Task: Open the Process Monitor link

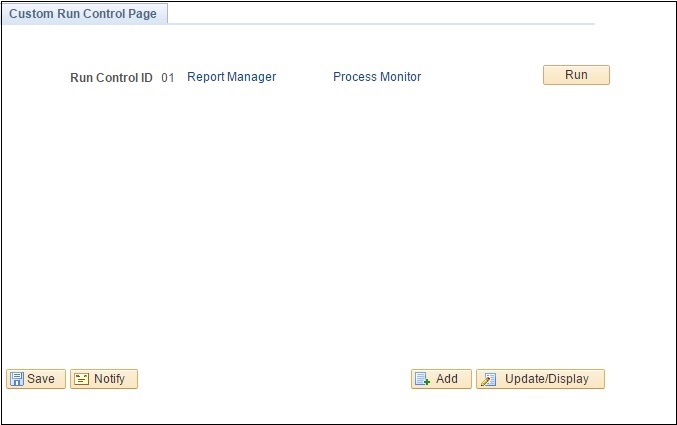Action: point(377,77)
